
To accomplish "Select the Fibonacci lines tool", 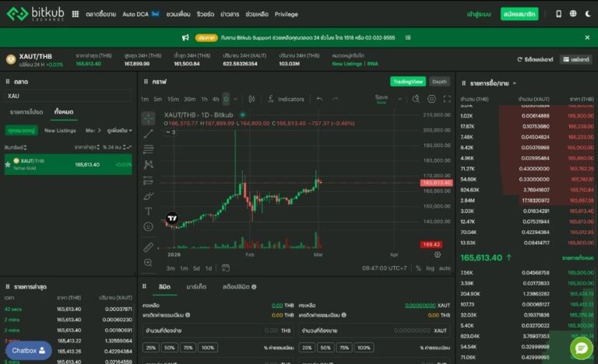I will [149, 149].
